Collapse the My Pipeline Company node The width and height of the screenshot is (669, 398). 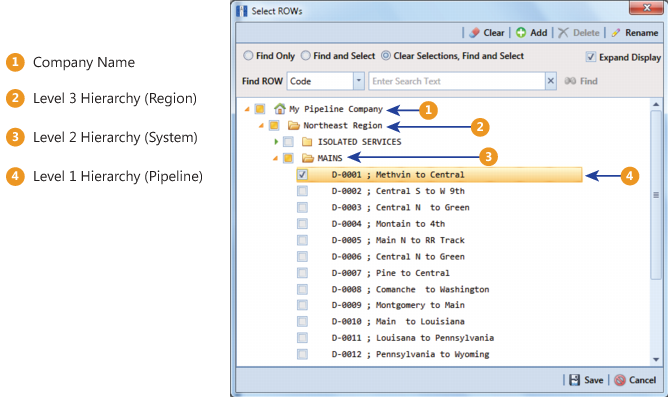click(247, 110)
